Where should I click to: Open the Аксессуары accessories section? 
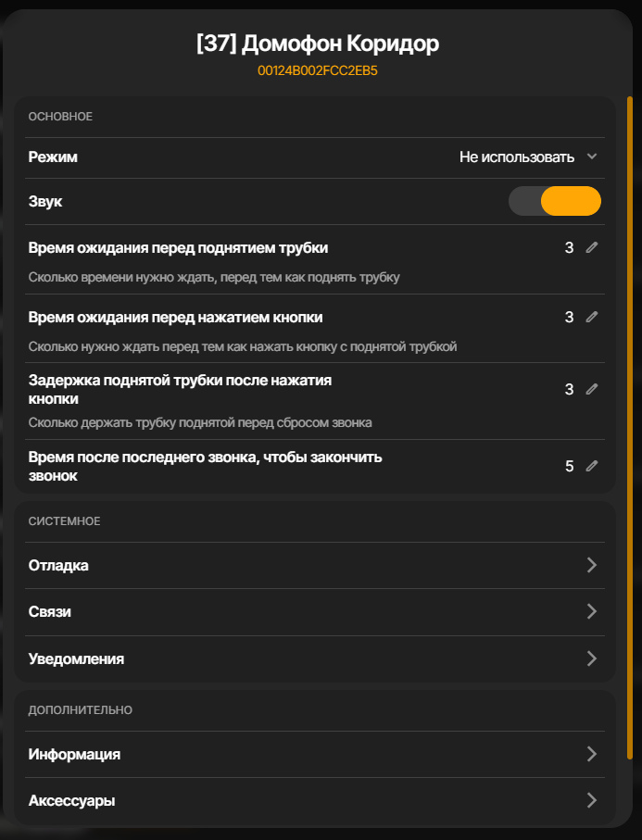point(315,800)
